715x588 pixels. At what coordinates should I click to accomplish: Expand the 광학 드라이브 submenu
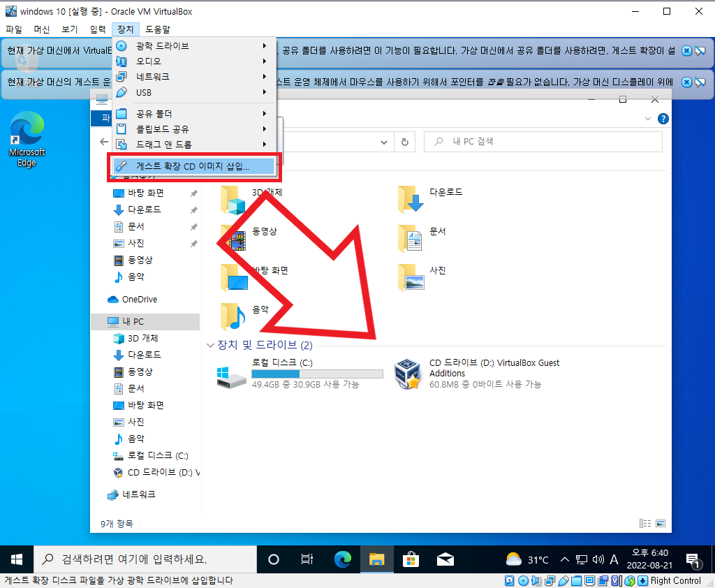tap(194, 45)
